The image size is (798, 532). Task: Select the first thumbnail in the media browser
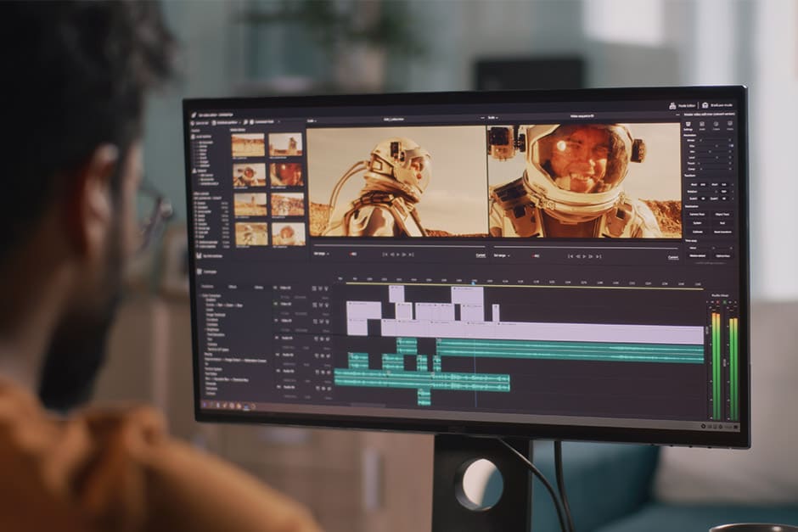(x=248, y=145)
